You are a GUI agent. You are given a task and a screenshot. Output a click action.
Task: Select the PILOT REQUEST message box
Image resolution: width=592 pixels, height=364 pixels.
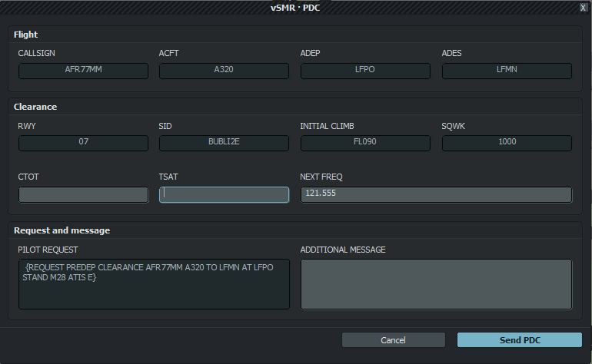[x=154, y=284]
